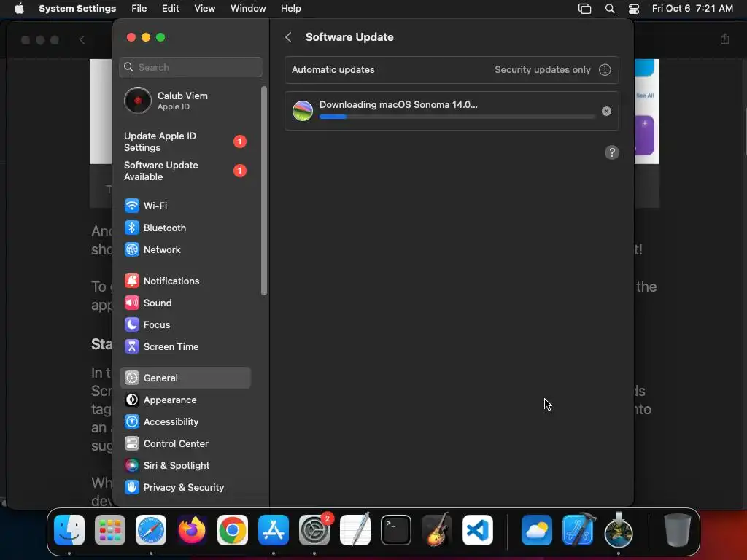Cancel the macOS Sonoma download
The height and width of the screenshot is (560, 747).
606,111
